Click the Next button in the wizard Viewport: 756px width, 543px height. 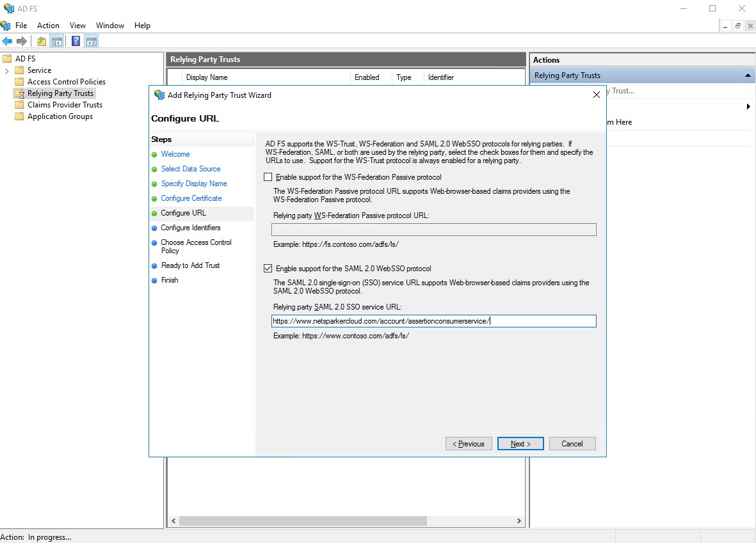pos(520,443)
